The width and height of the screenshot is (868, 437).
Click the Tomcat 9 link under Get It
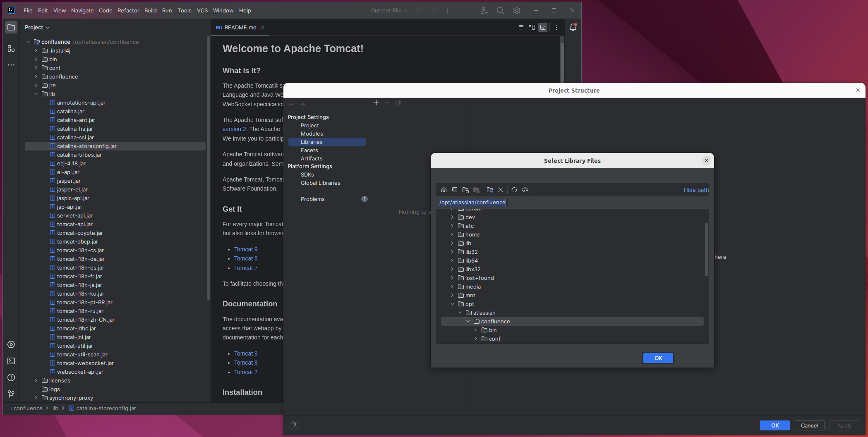pos(246,249)
